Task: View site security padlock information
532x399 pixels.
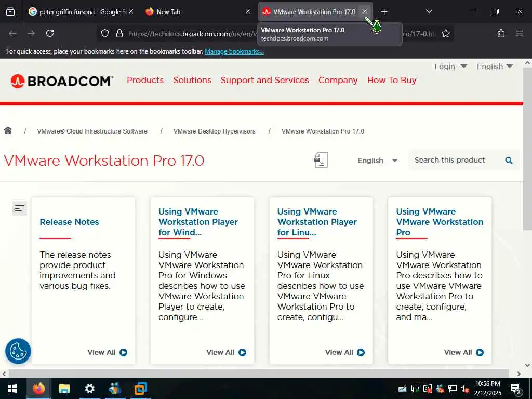Action: 119,33
